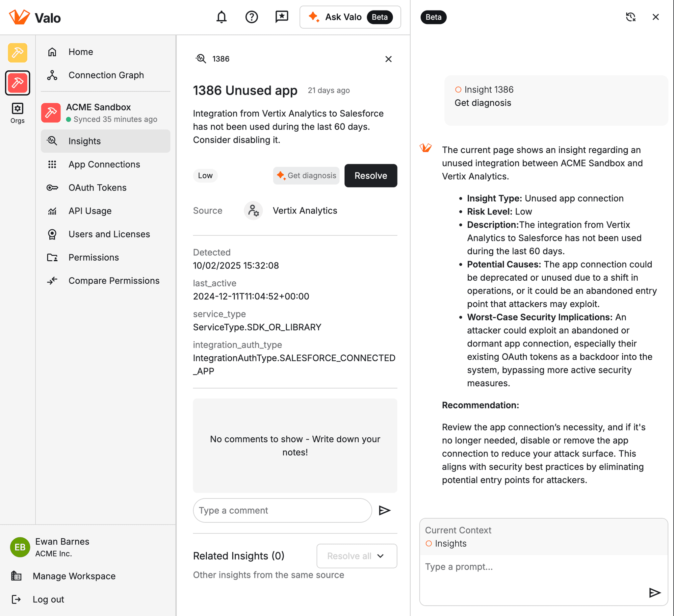This screenshot has width=674, height=616.
Task: Click the insight 1386 magnifier icon
Action: click(201, 59)
